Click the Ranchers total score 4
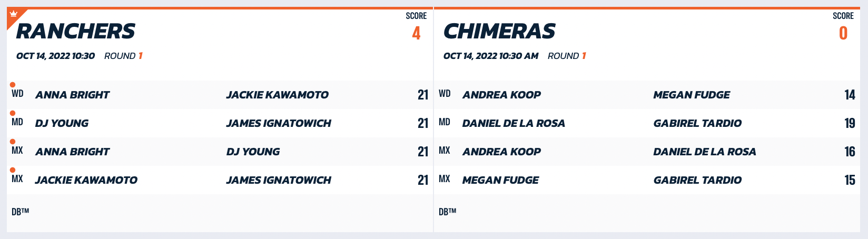868x239 pixels. coord(416,33)
